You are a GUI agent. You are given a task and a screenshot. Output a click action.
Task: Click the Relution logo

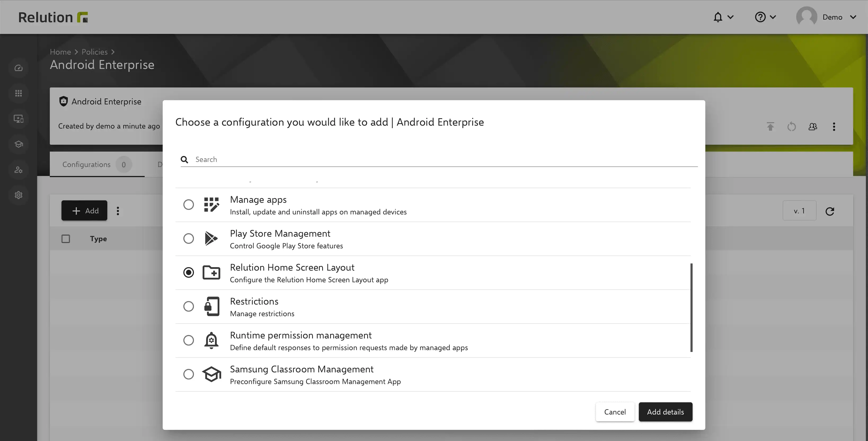coord(53,17)
